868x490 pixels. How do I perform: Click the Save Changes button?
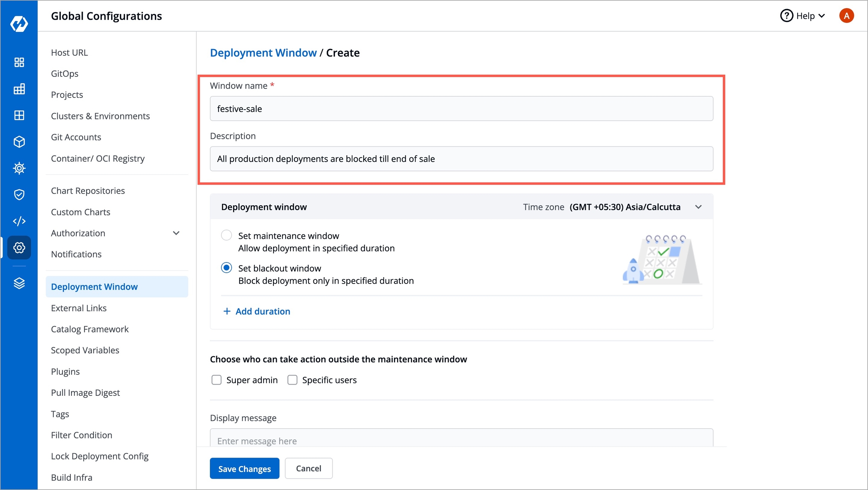click(x=245, y=469)
